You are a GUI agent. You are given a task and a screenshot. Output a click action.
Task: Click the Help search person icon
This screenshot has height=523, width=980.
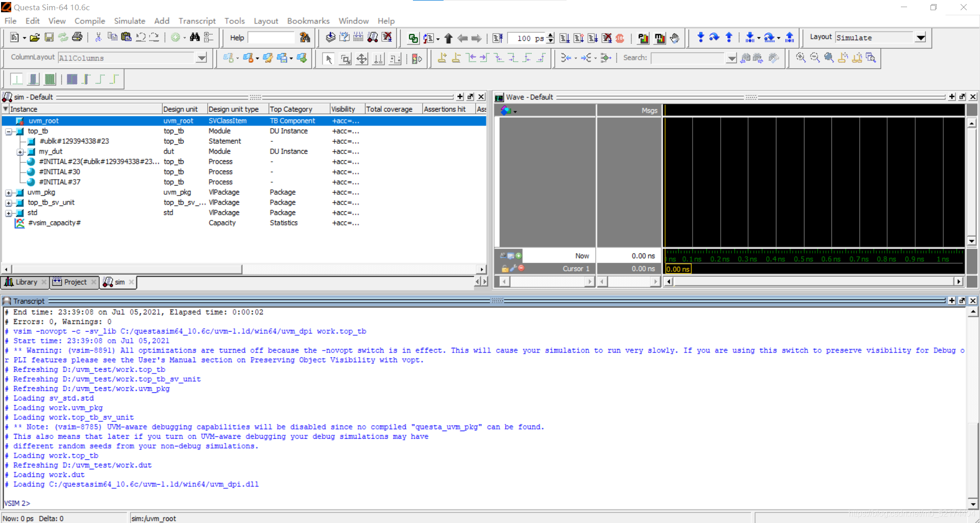(x=305, y=37)
